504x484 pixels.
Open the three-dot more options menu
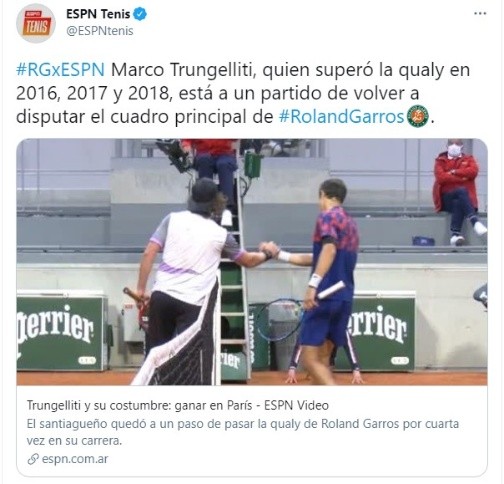[x=480, y=14]
